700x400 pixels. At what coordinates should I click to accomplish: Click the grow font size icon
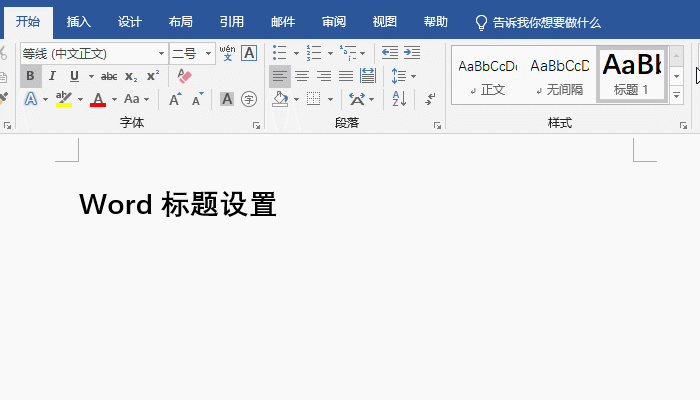point(175,99)
